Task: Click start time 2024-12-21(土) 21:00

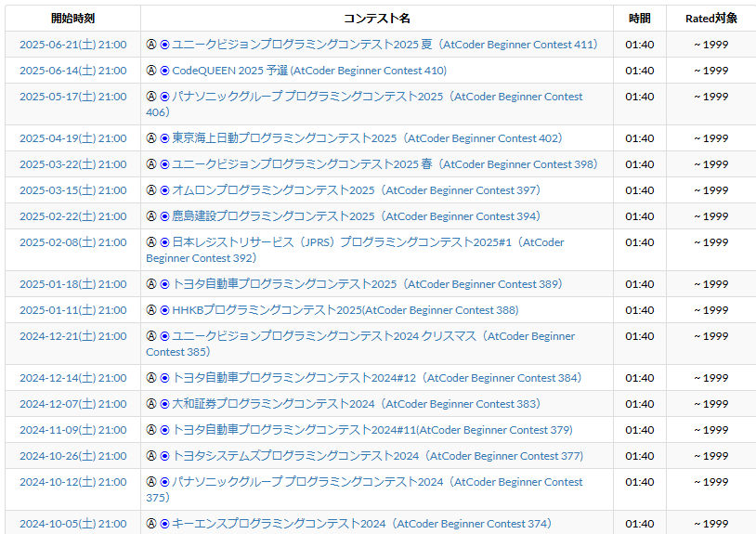Action: coord(73,336)
